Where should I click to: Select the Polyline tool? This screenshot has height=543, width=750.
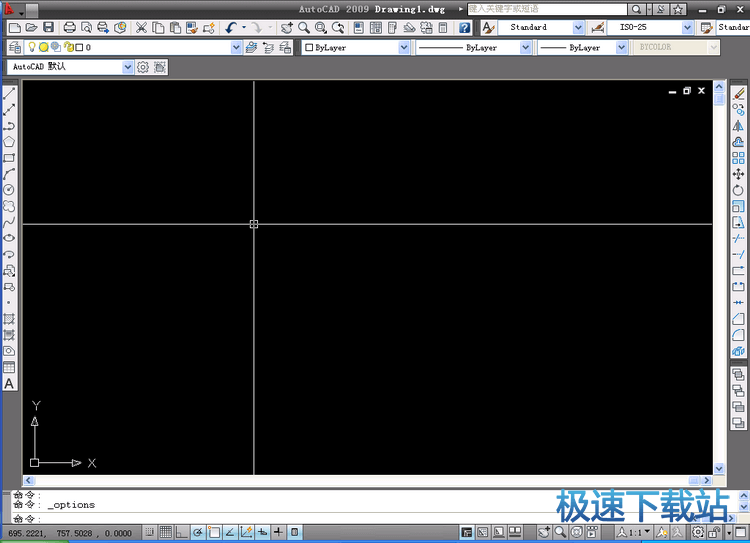pyautogui.click(x=9, y=126)
